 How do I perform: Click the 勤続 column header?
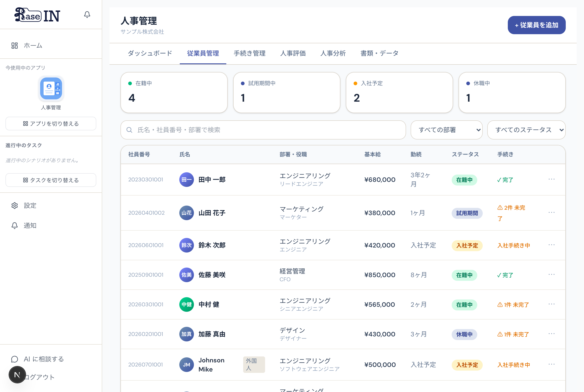(416, 154)
